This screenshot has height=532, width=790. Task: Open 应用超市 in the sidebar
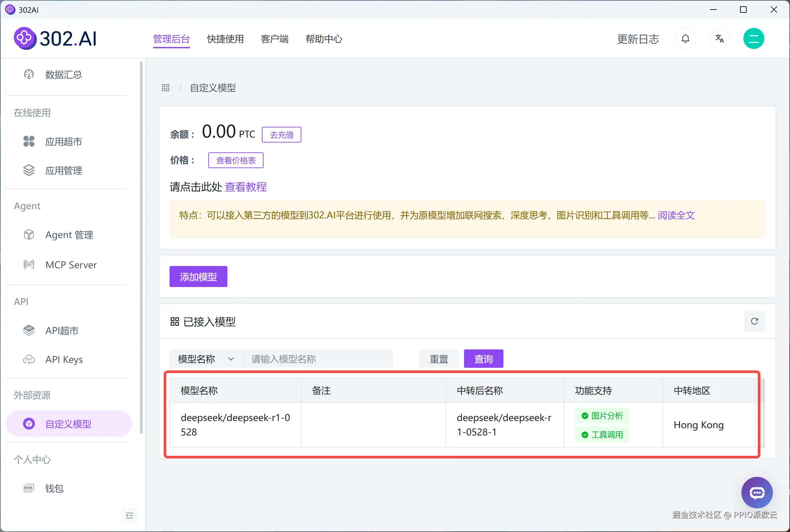[x=63, y=142]
